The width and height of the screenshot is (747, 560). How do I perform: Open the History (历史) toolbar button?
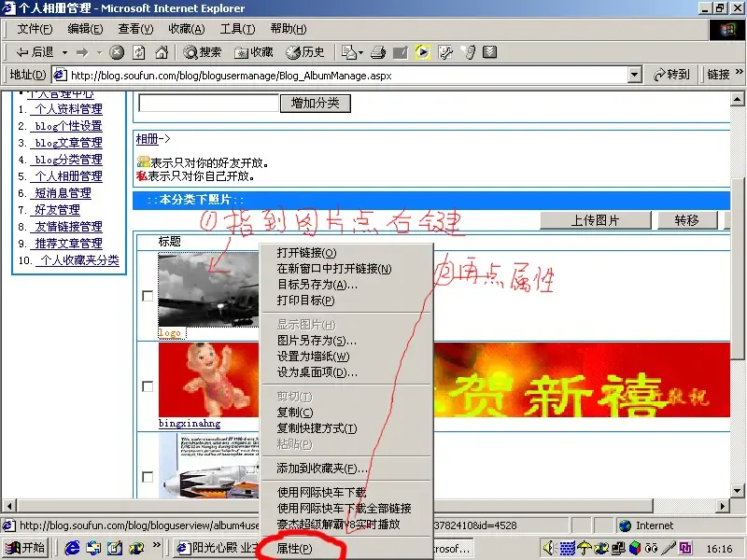[x=305, y=52]
